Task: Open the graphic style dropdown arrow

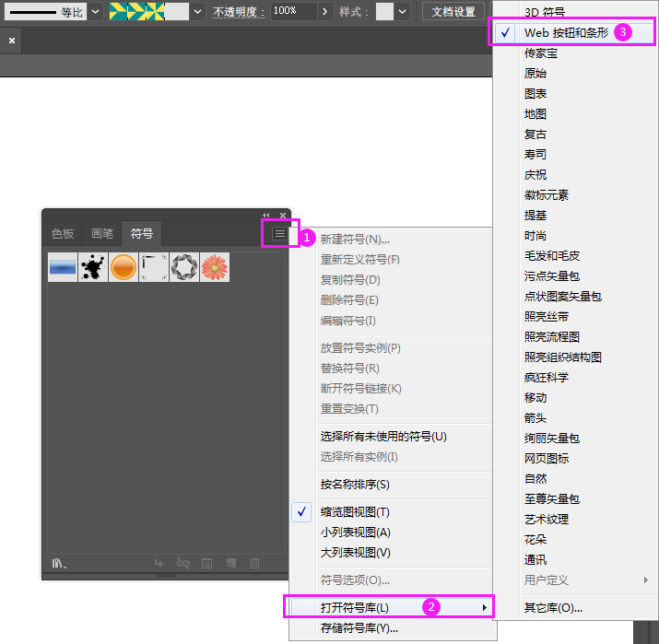Action: pos(403,12)
